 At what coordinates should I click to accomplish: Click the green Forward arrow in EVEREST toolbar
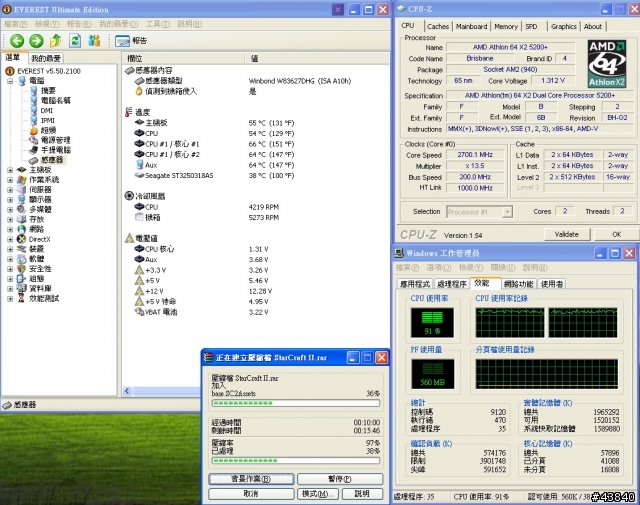click(x=36, y=40)
